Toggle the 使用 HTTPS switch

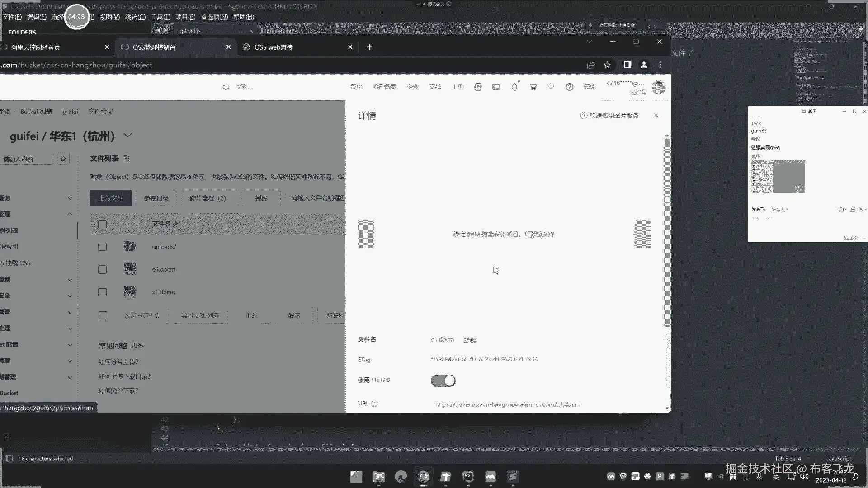(x=443, y=380)
